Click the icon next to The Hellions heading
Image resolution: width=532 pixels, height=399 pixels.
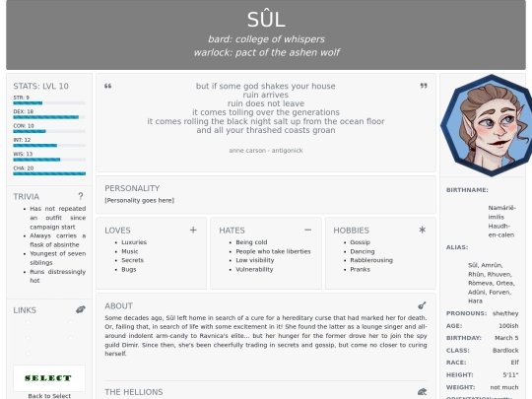click(422, 392)
